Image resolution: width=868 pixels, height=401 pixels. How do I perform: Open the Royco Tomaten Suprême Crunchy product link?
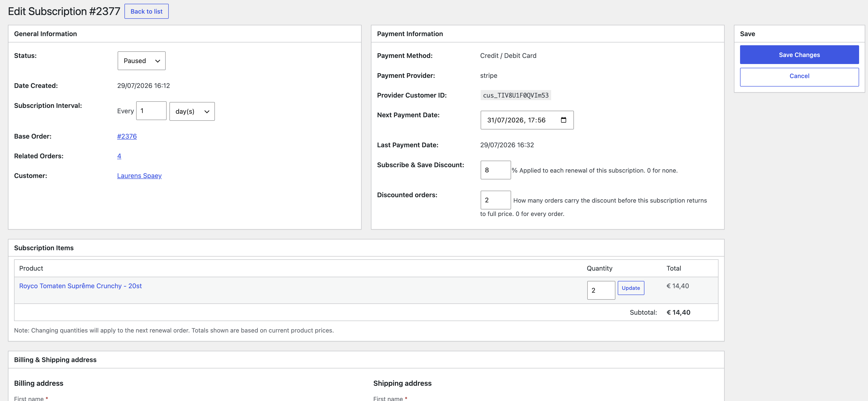pos(81,286)
